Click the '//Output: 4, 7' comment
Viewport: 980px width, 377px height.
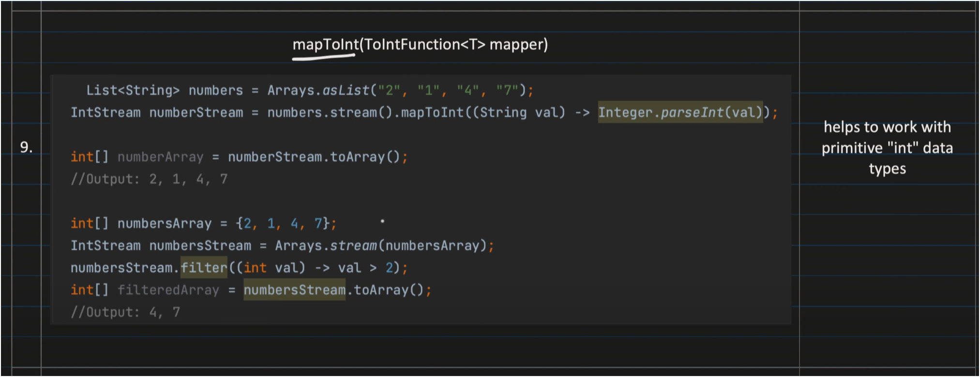125,312
